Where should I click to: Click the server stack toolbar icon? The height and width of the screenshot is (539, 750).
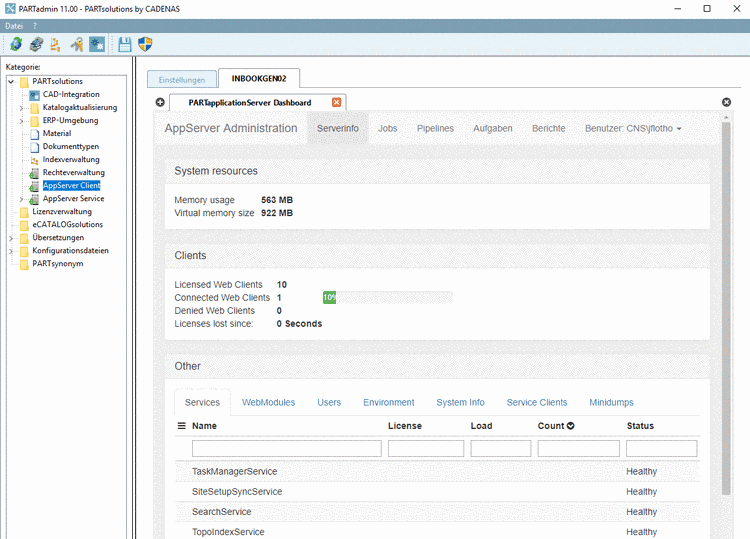[x=36, y=44]
